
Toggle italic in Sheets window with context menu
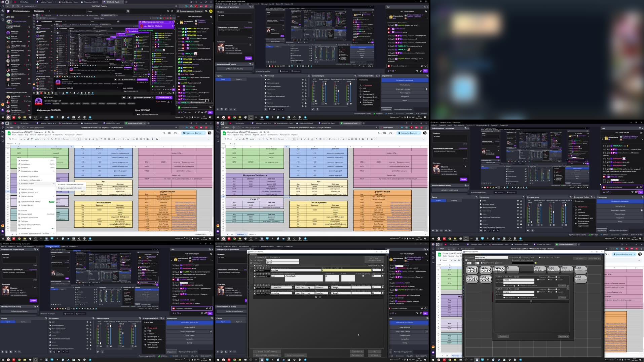[89, 139]
